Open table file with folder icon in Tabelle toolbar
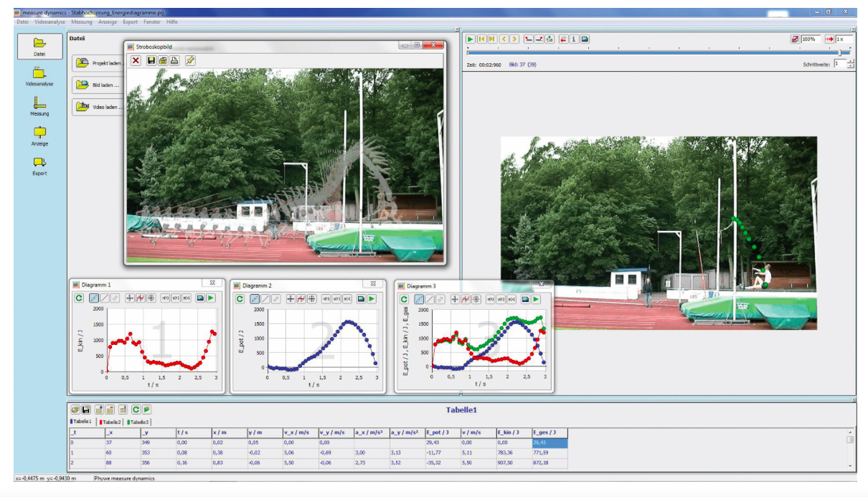Image resolution: width=868 pixels, height=497 pixels. pyautogui.click(x=75, y=410)
